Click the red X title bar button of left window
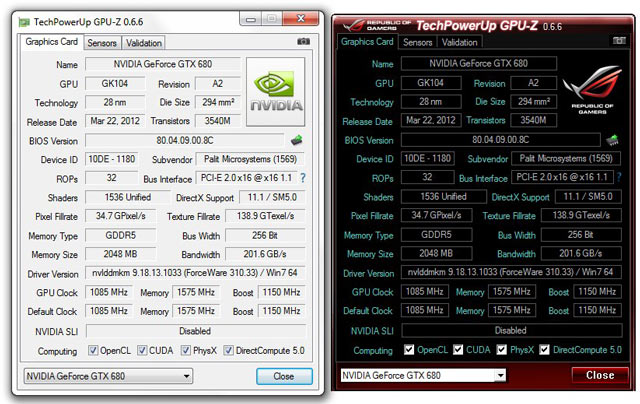 pos(300,18)
